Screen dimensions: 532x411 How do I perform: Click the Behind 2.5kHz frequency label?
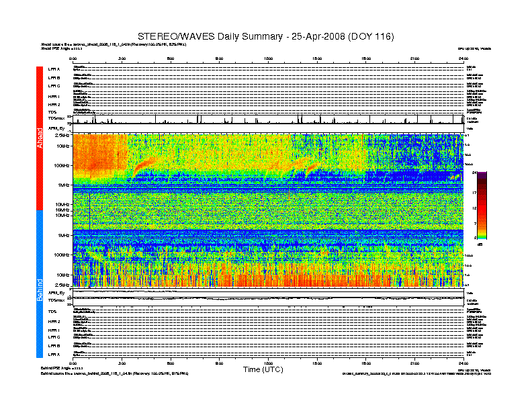point(62,285)
